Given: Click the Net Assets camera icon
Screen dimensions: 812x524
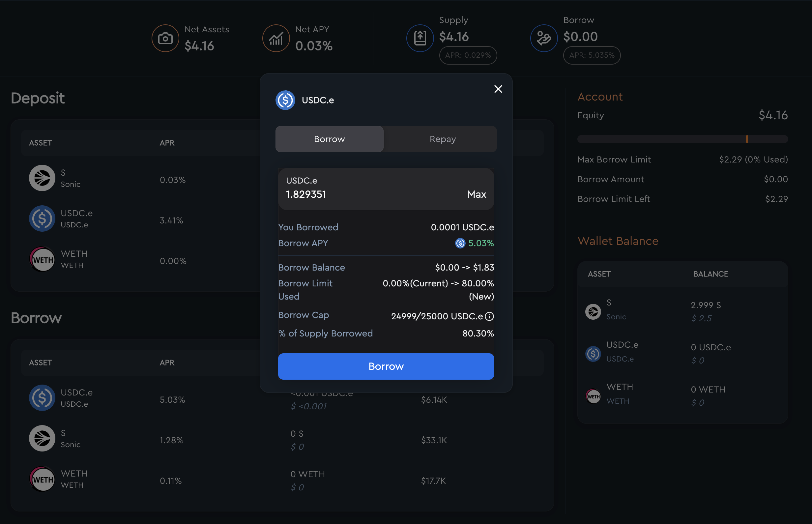Looking at the screenshot, I should point(165,38).
